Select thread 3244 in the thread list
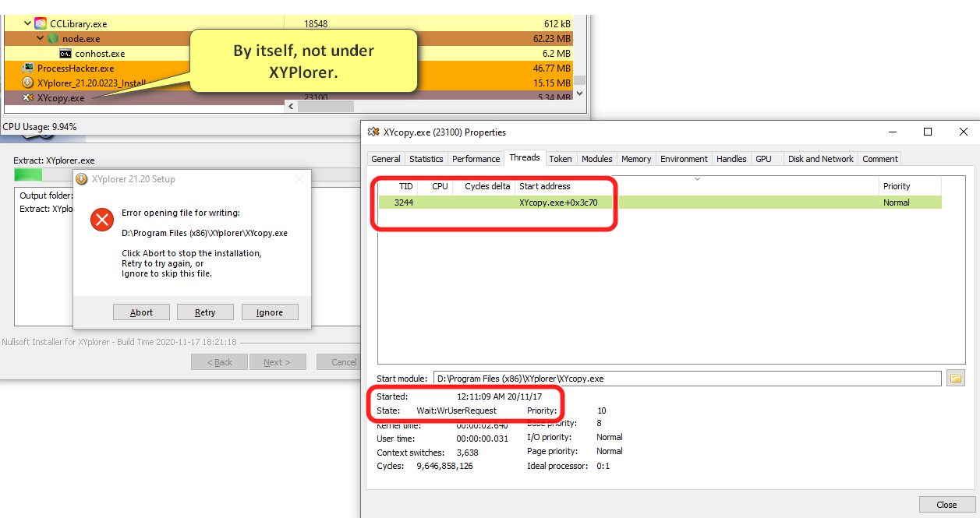Image resolution: width=980 pixels, height=518 pixels. 404,203
